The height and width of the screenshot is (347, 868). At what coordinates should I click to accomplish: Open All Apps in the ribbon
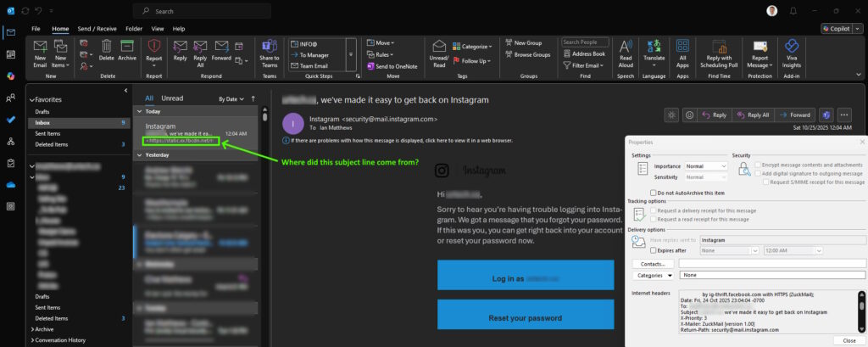click(x=682, y=53)
